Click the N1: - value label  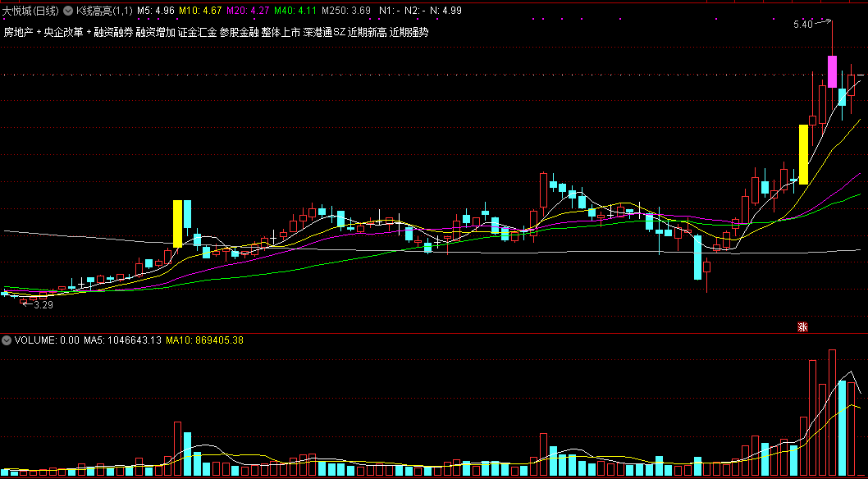pos(390,11)
